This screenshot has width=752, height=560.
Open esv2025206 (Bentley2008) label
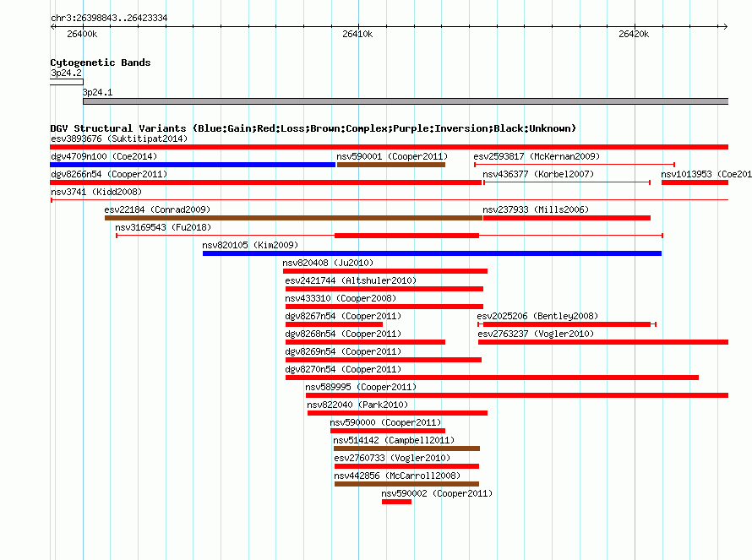click(x=537, y=316)
